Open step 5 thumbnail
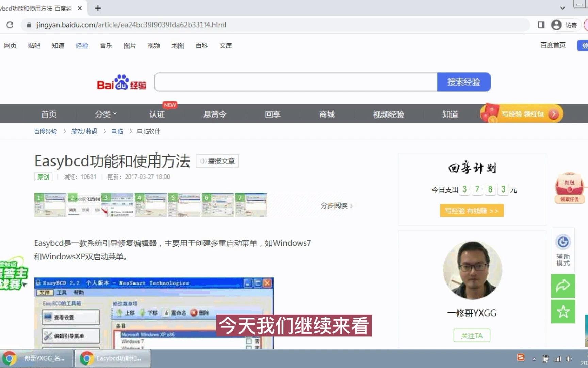 184,205
